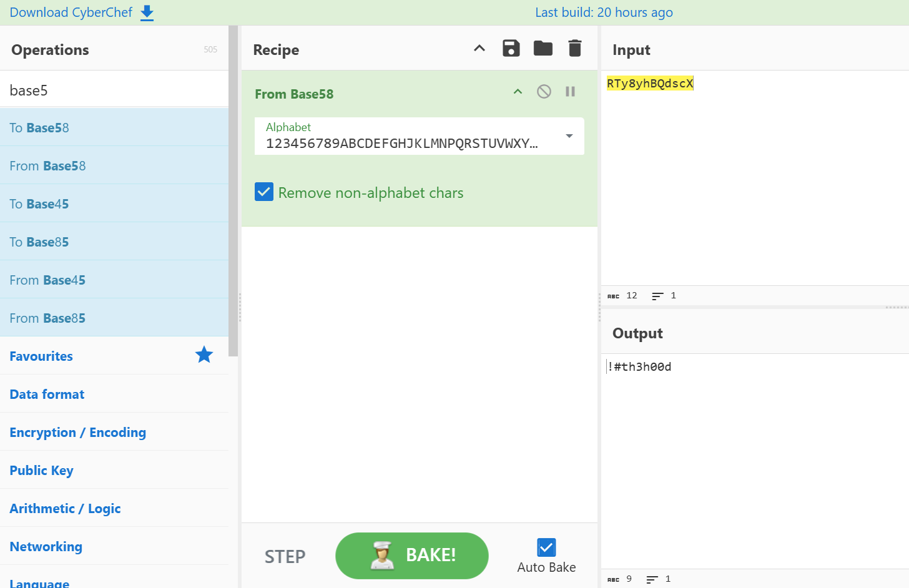Click the operations list scrollbar
Viewport: 909px width, 588px height.
tap(233, 191)
